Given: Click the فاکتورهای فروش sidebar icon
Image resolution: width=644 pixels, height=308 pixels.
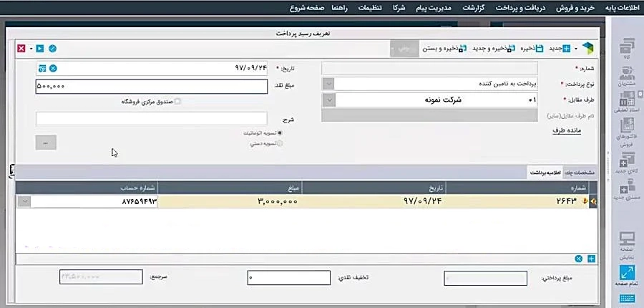Looking at the screenshot, I should [x=626, y=133].
